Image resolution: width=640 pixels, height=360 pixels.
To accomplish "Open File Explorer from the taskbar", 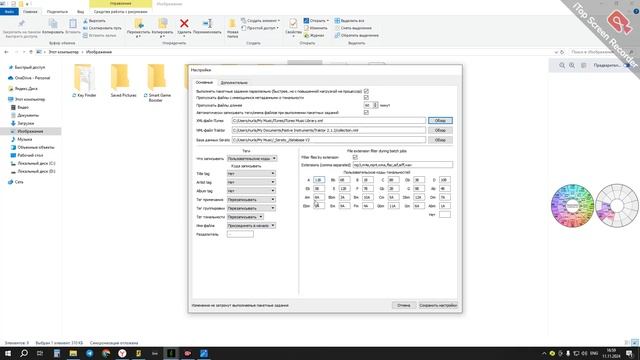I will [x=73, y=353].
